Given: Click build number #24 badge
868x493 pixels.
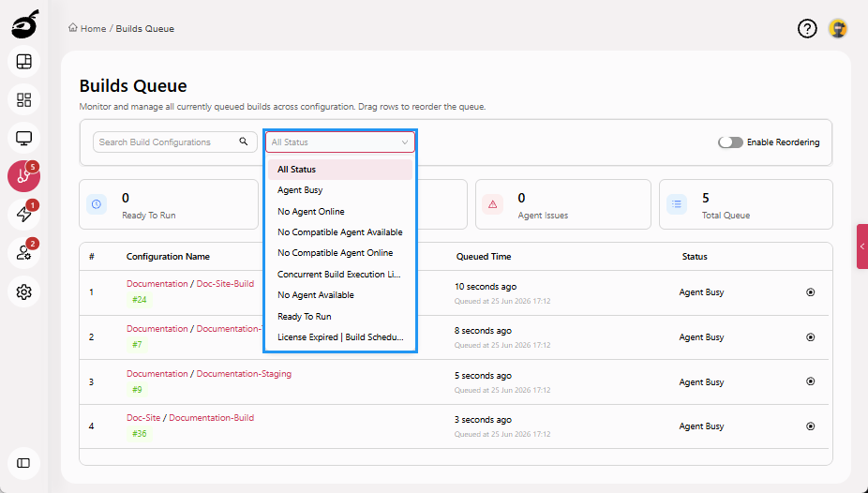Looking at the screenshot, I should [139, 299].
